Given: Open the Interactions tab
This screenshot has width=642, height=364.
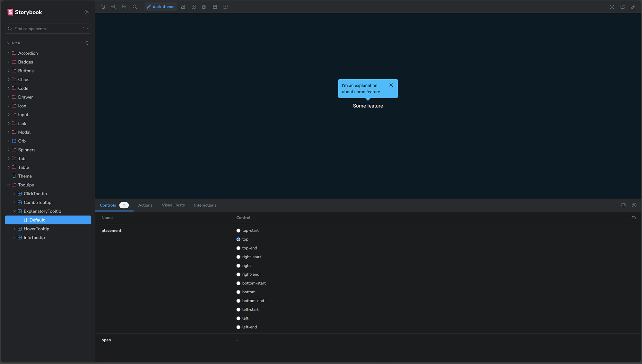Looking at the screenshot, I should point(205,205).
